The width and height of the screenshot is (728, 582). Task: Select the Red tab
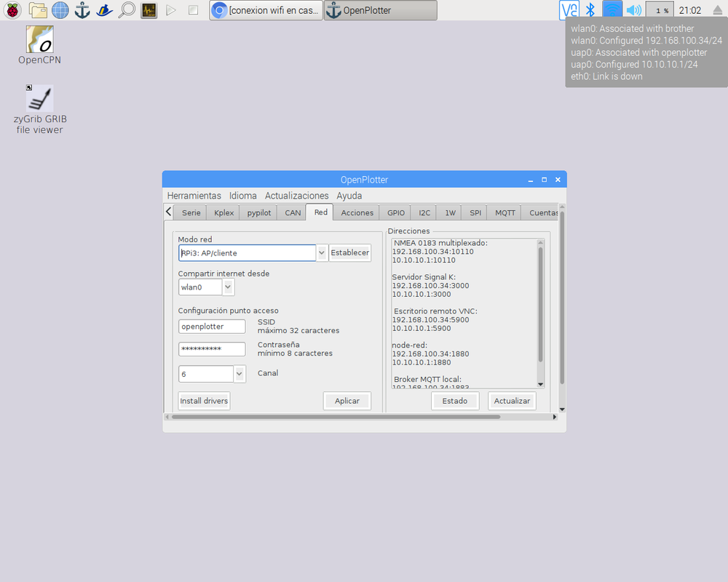320,212
